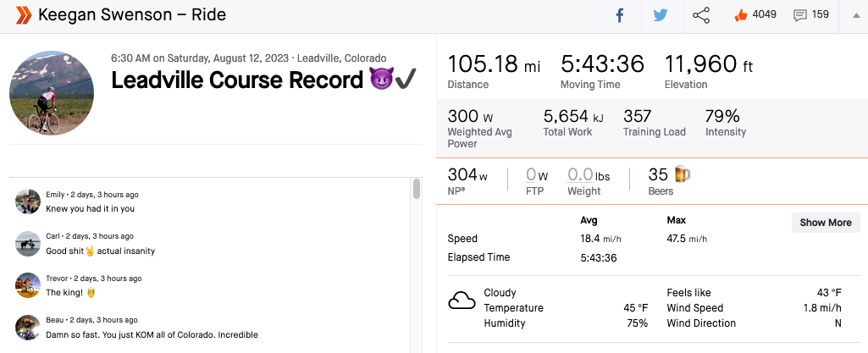Image resolution: width=868 pixels, height=353 pixels.
Task: Click the 4049 kudos count
Action: coord(765,15)
